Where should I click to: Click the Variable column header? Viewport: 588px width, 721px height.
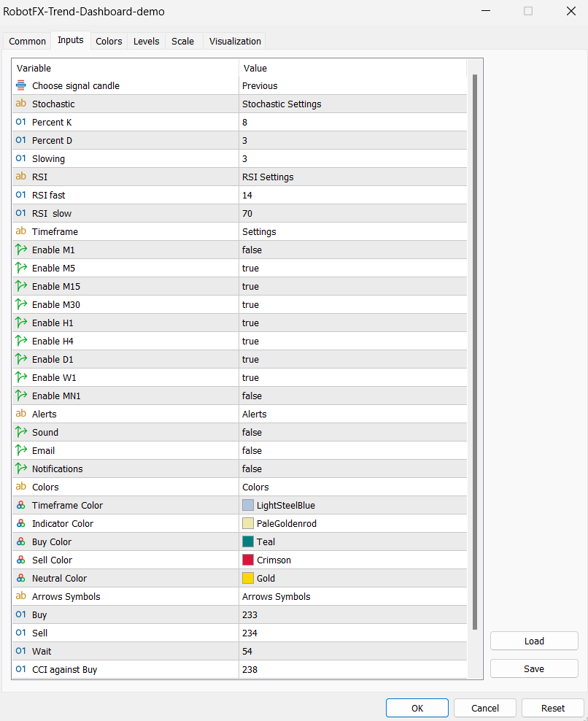(125, 68)
